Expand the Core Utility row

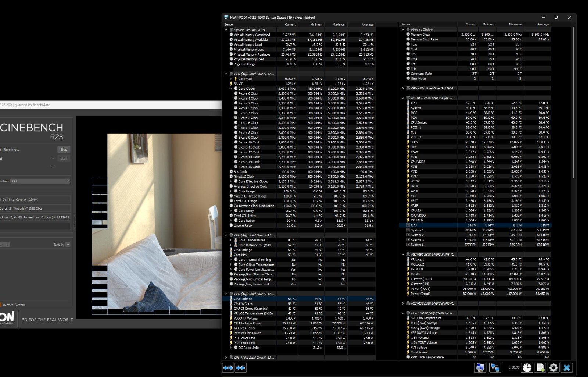pyautogui.click(x=230, y=211)
